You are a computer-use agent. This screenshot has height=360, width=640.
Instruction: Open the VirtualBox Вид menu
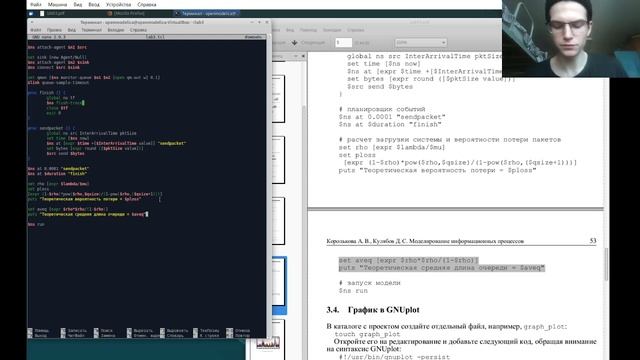78,4
